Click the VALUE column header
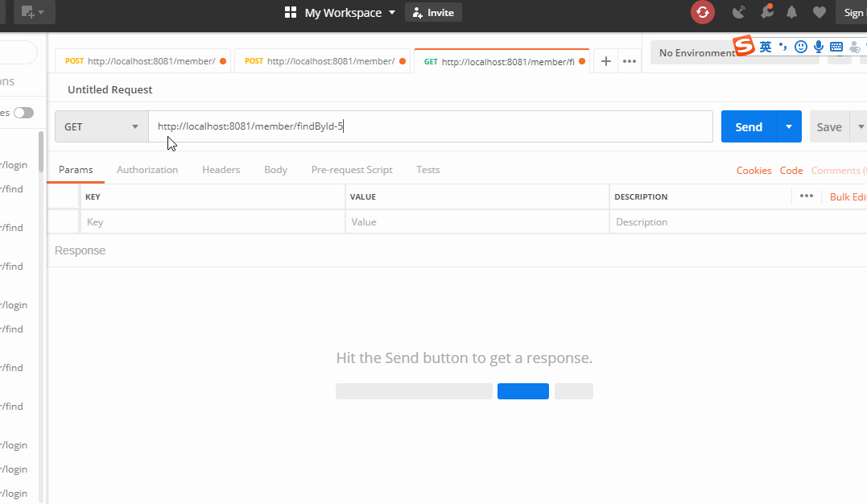The image size is (867, 504). tap(363, 197)
